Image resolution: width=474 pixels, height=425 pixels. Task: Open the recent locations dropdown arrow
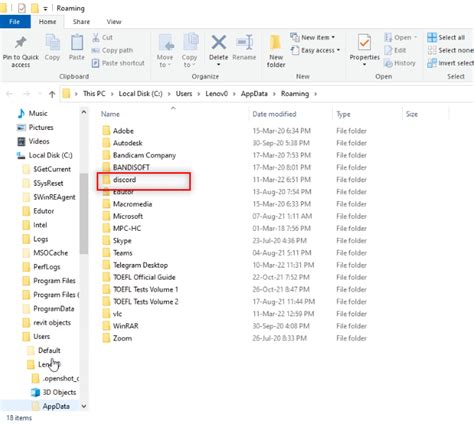pyautogui.click(x=40, y=94)
